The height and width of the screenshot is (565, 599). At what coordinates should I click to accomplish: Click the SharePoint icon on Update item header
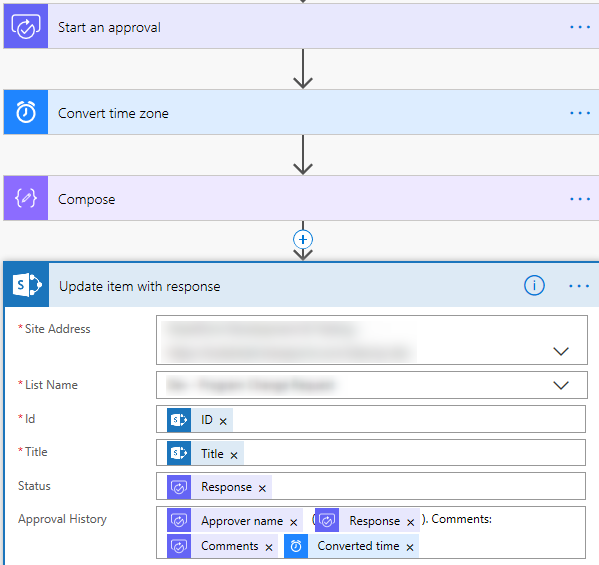point(27,285)
